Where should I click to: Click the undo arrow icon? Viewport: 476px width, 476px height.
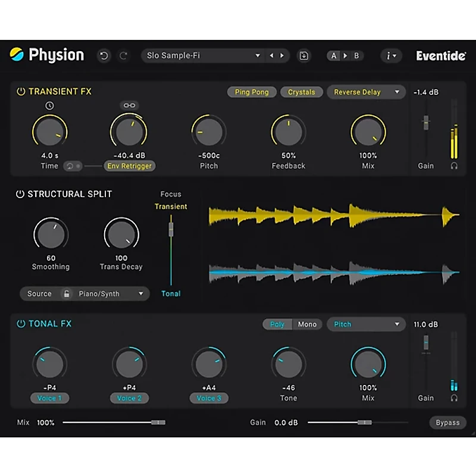(x=104, y=56)
